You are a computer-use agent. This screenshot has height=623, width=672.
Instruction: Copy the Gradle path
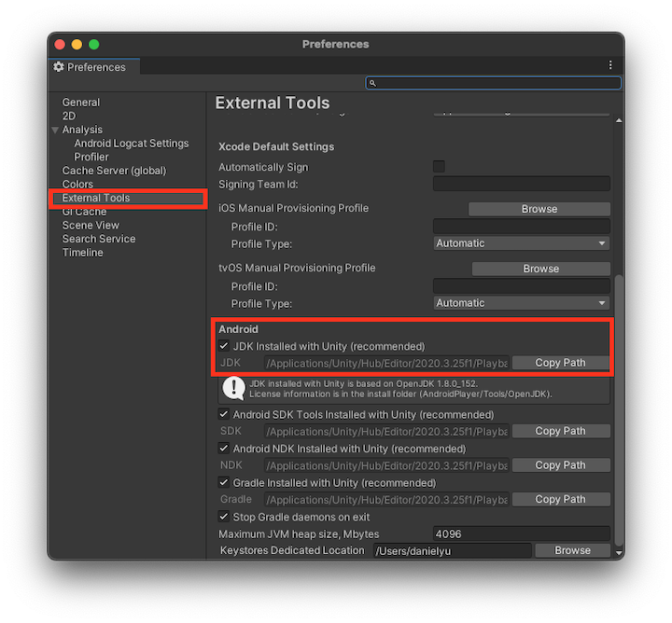[x=560, y=499]
